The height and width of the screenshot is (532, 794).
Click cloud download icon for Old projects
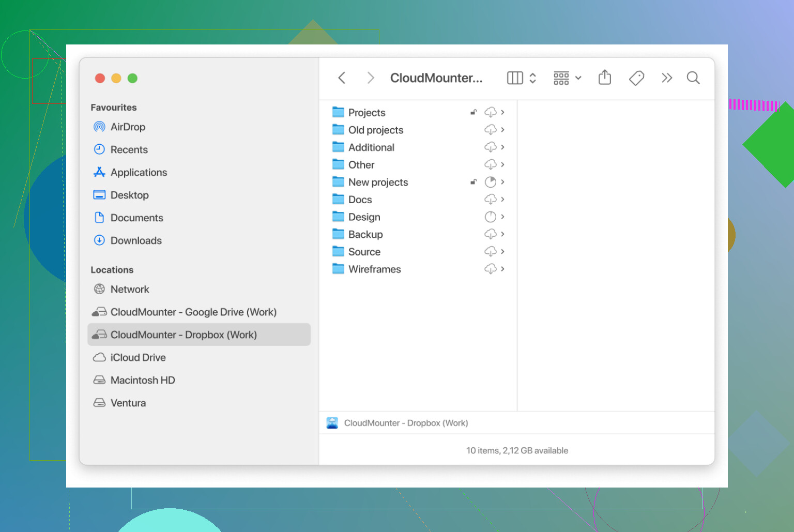491,130
